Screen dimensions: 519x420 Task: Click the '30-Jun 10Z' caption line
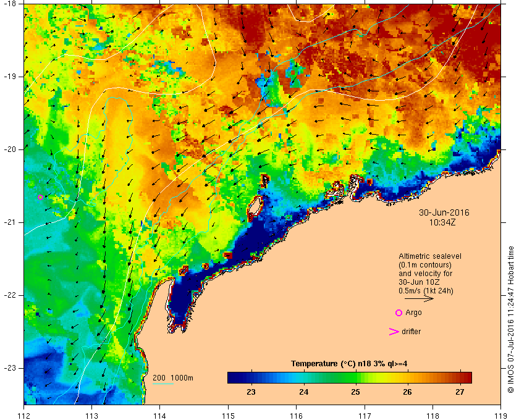pos(419,282)
